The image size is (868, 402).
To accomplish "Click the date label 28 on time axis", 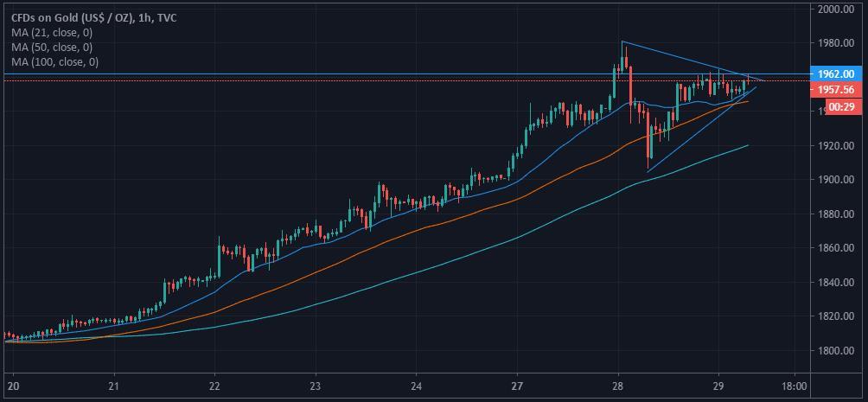I will click(618, 386).
